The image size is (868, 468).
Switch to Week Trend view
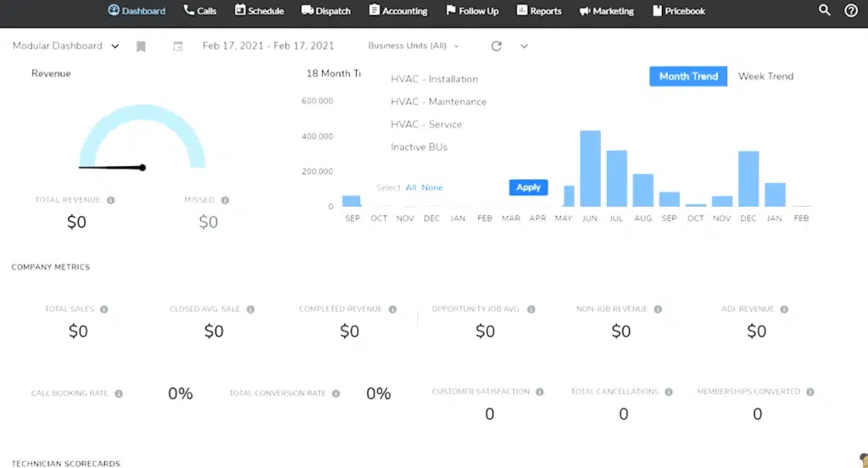pyautogui.click(x=765, y=76)
